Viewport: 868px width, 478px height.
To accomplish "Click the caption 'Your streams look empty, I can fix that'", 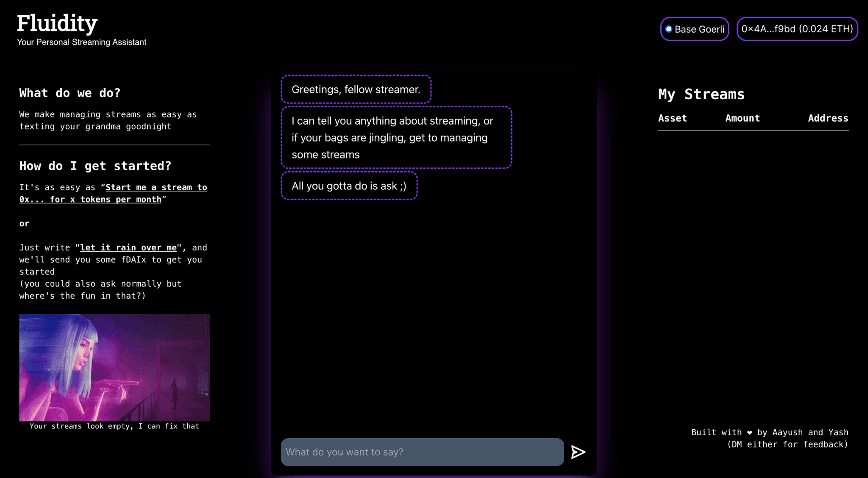I will 114,426.
